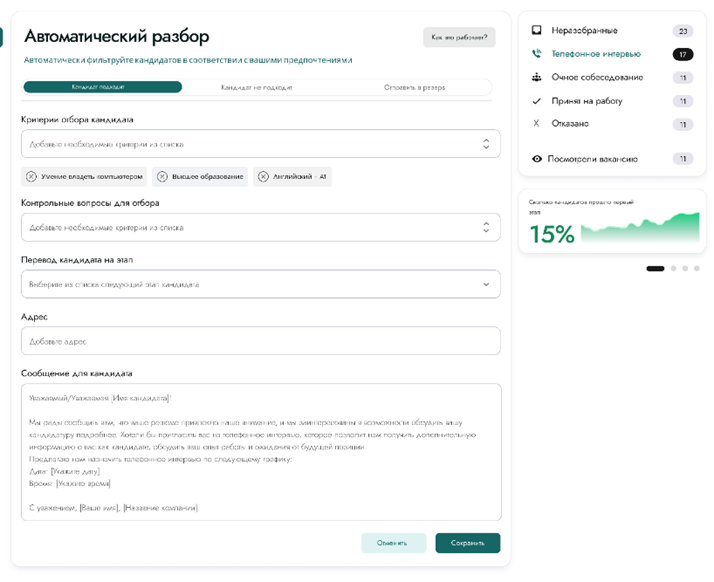This screenshot has height=582, width=714.
Task: Remove the "Высшее образование" criterion chip
Action: click(163, 177)
